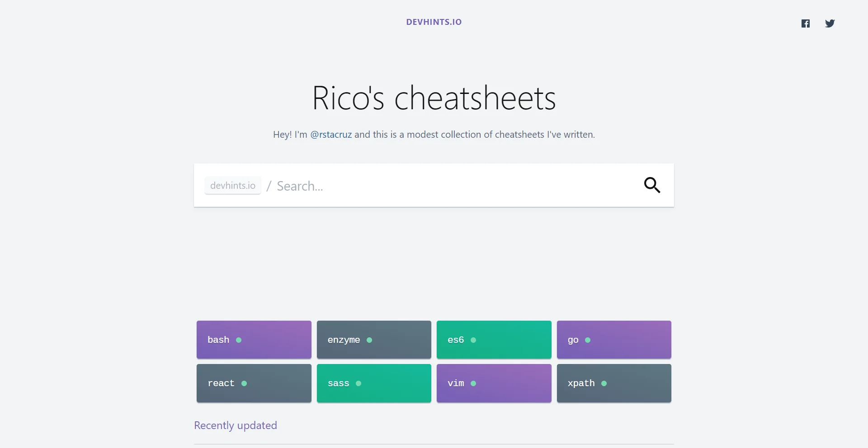Click the Twitter bird icon
Image resolution: width=868 pixels, height=448 pixels.
830,23
